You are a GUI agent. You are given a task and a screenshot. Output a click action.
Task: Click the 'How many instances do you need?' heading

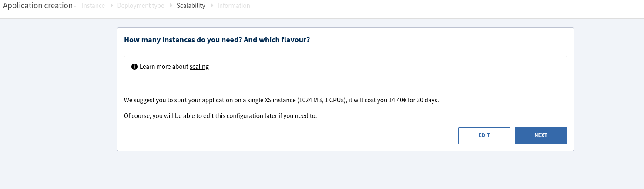pos(183,40)
